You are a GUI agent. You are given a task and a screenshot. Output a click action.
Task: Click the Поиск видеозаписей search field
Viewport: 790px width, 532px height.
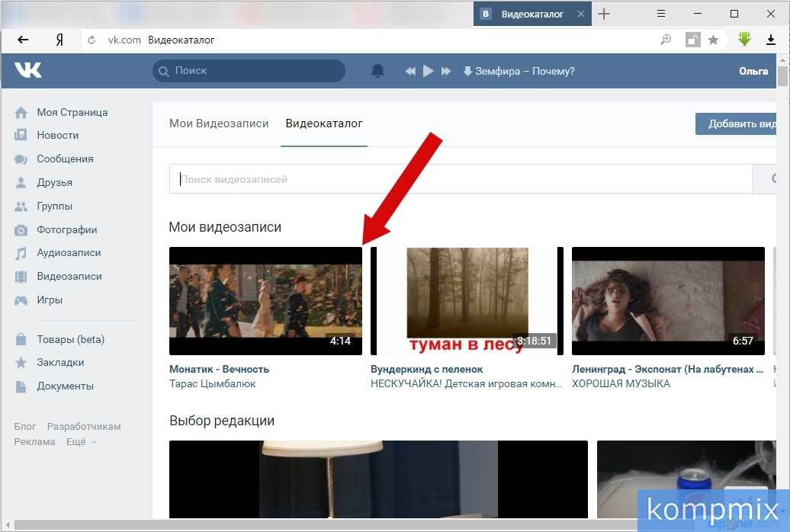coord(461,179)
